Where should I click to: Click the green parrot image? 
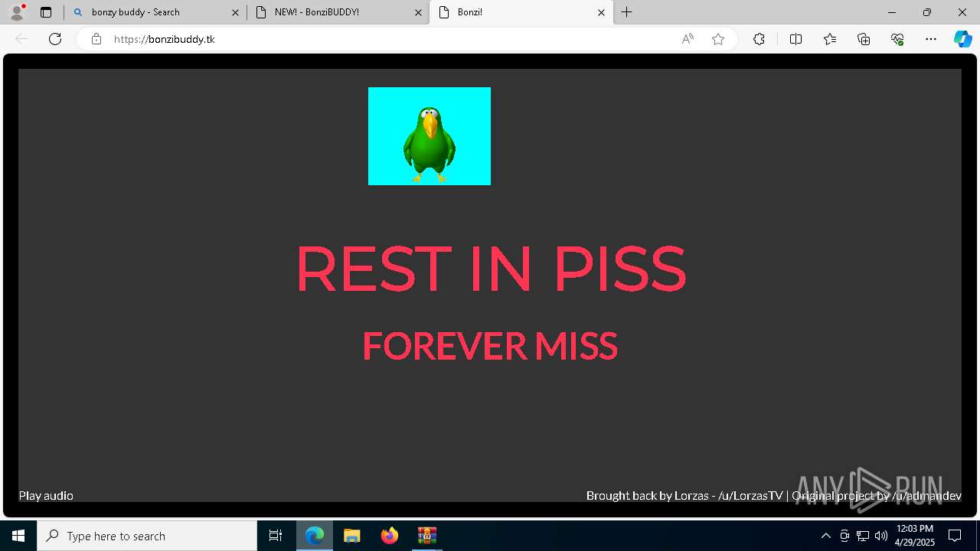pos(430,136)
